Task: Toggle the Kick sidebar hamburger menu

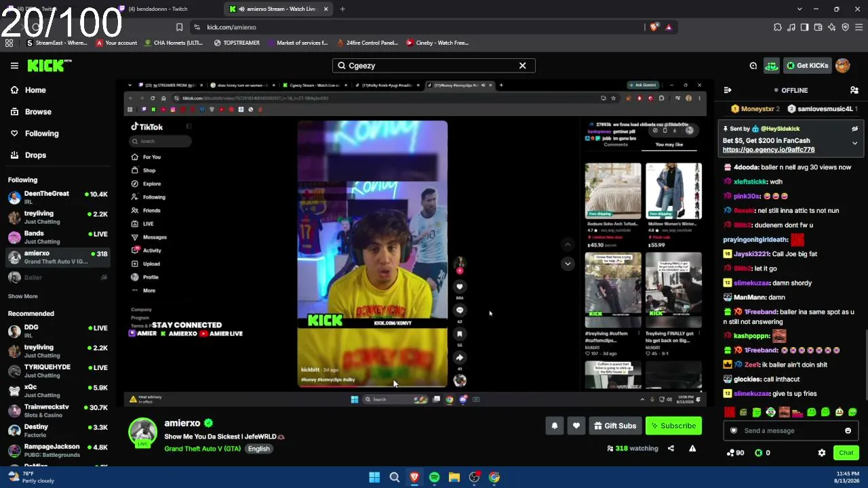Action: [14, 66]
